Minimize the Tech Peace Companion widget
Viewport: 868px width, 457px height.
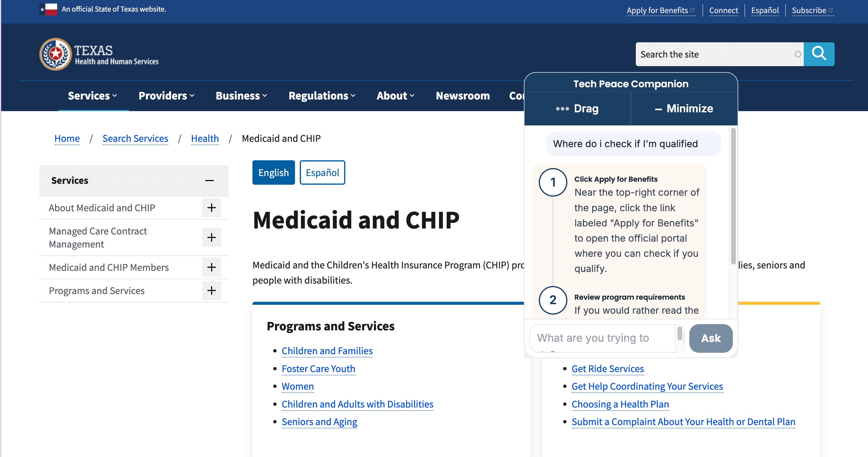click(684, 109)
